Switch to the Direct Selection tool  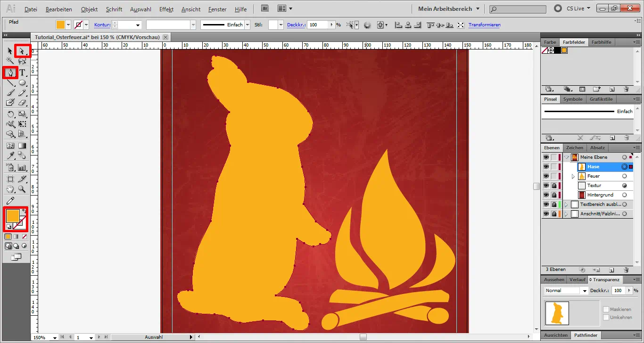tap(22, 51)
